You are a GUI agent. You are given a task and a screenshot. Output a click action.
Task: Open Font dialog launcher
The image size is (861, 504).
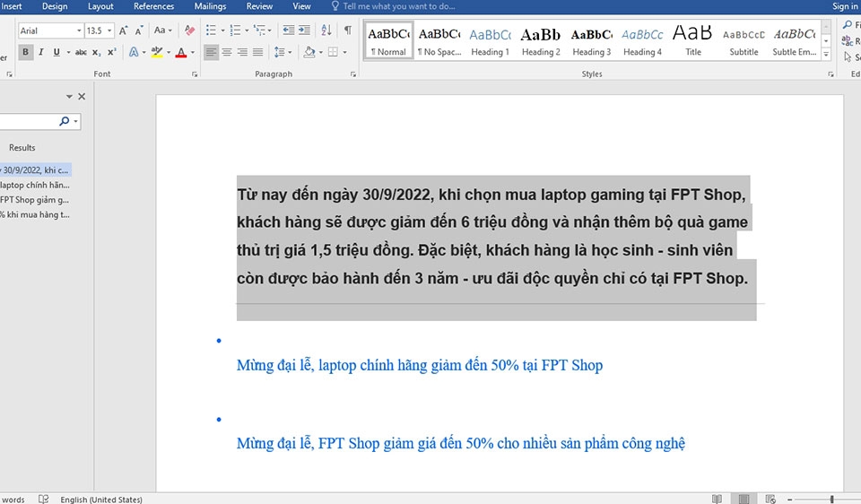(195, 74)
